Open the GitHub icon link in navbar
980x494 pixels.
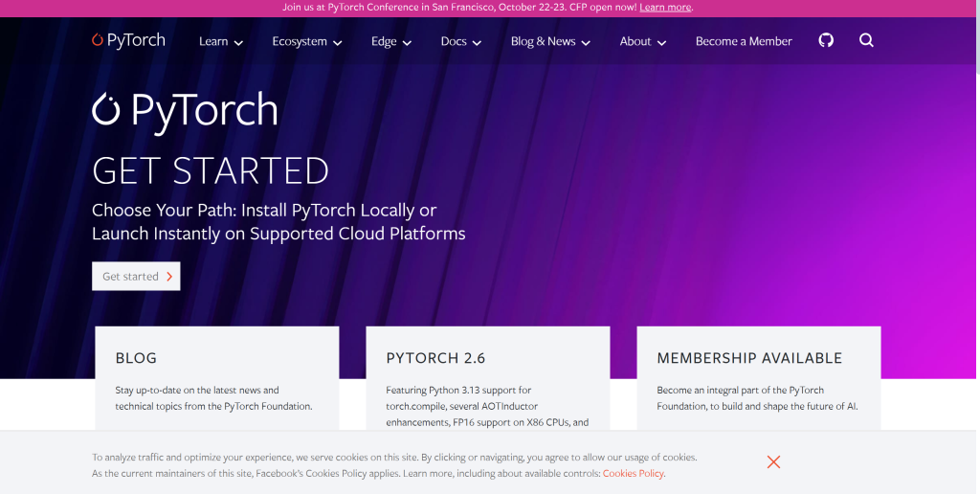tap(826, 40)
